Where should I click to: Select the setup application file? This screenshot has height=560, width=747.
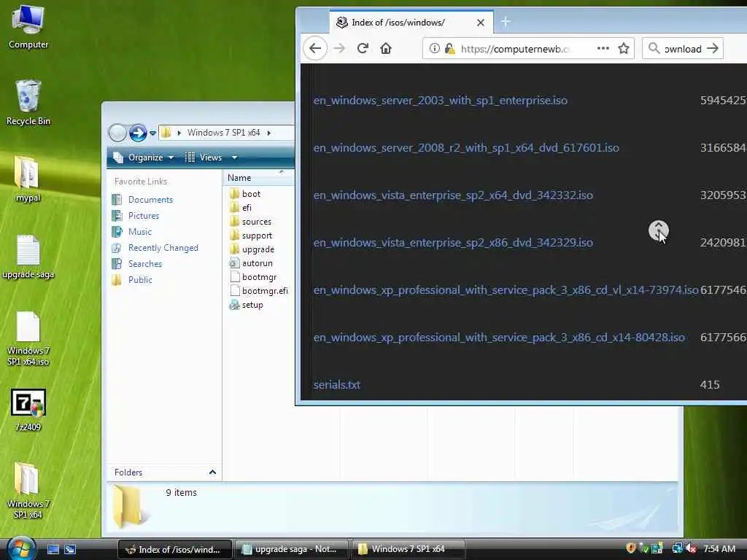point(246,305)
